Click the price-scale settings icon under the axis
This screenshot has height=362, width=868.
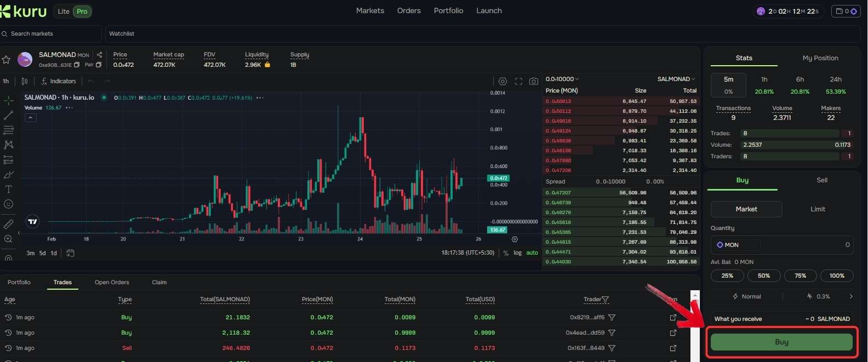coord(515,239)
